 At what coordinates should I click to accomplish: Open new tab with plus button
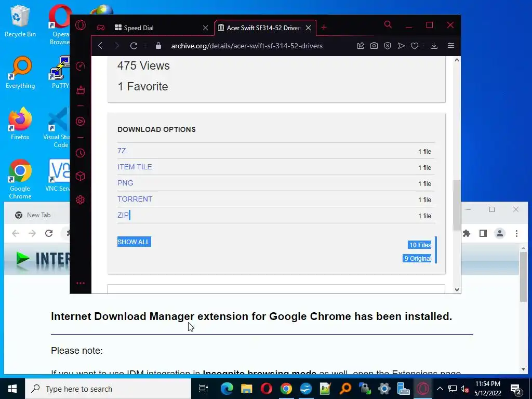click(x=324, y=28)
